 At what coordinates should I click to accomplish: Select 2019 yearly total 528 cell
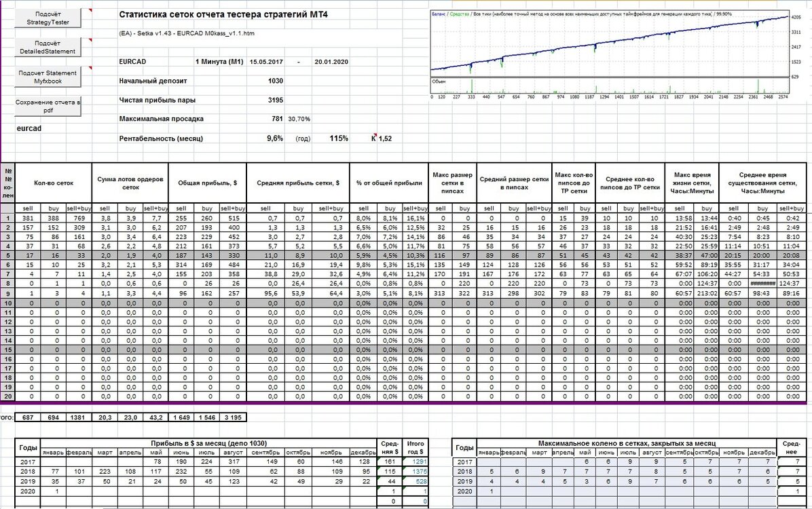point(416,481)
